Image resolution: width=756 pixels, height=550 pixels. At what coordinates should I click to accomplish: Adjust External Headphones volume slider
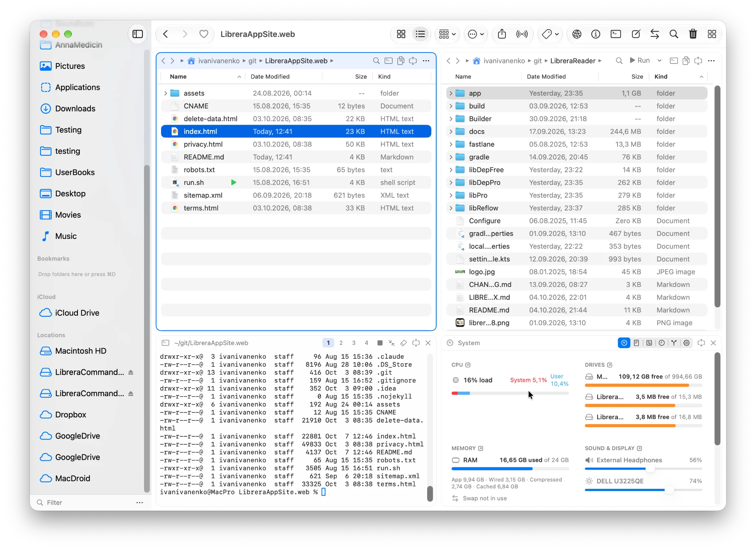(x=643, y=469)
